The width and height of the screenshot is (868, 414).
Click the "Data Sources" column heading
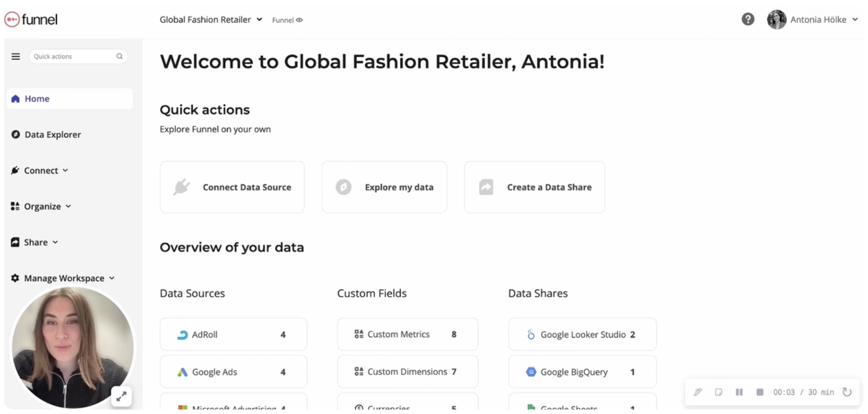point(192,293)
